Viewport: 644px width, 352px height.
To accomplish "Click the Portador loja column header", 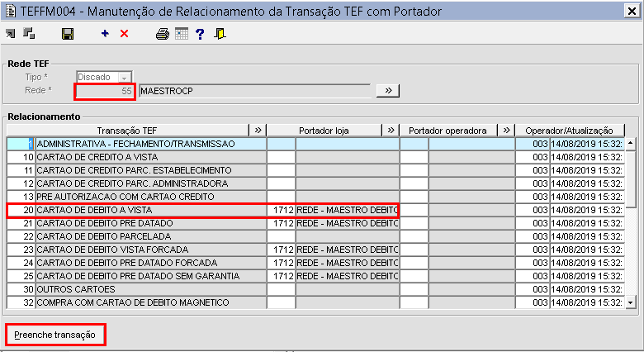I will coord(324,131).
